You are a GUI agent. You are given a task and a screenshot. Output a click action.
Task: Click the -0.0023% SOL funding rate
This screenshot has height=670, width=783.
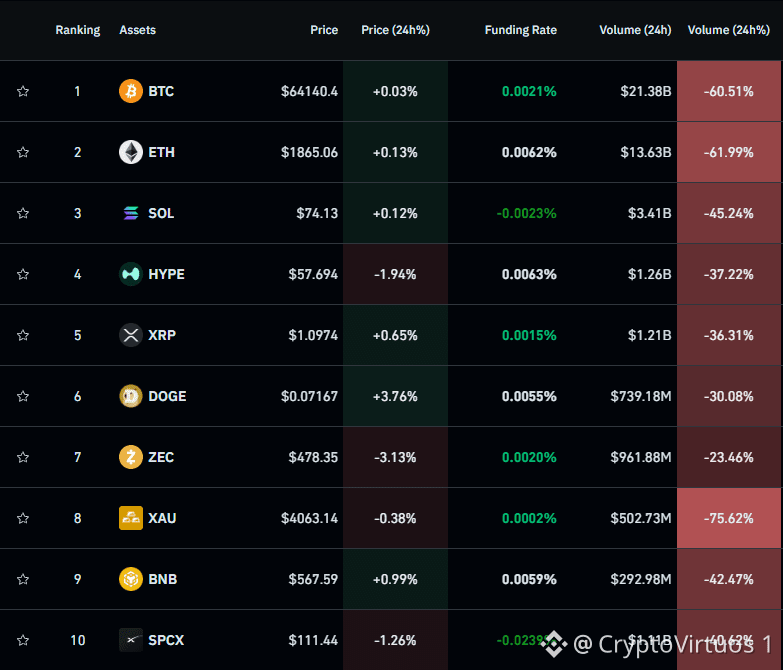click(526, 213)
